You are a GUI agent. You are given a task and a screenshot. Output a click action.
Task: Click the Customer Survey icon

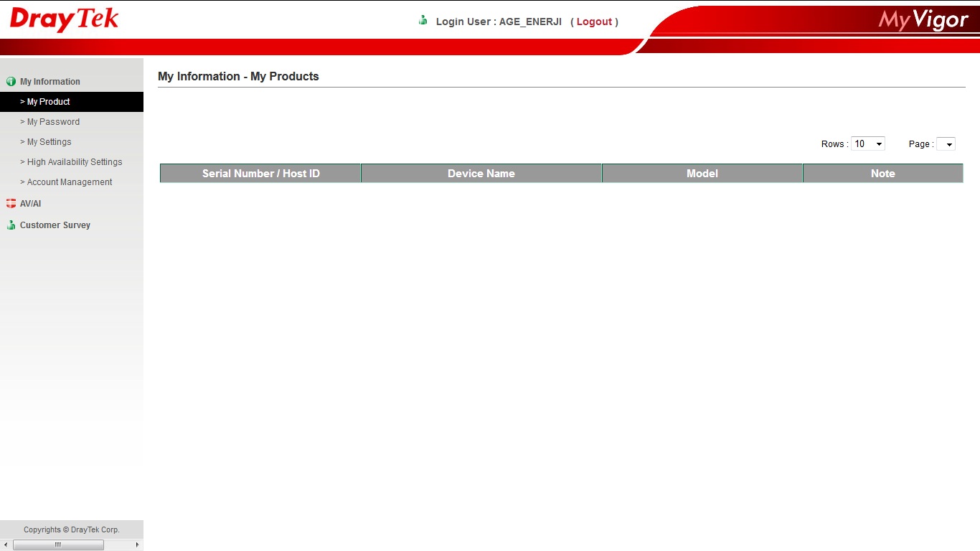(11, 225)
